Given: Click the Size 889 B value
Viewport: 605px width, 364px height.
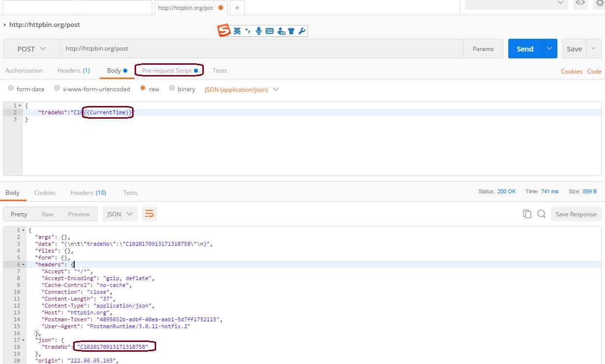Looking at the screenshot, I should point(590,191).
